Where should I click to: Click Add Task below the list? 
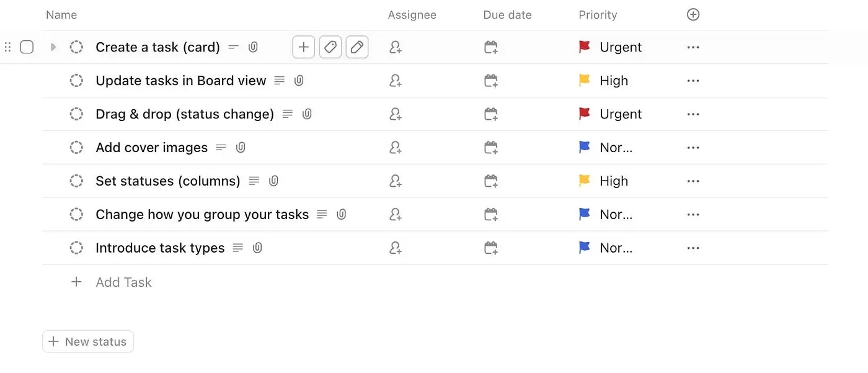(x=123, y=282)
